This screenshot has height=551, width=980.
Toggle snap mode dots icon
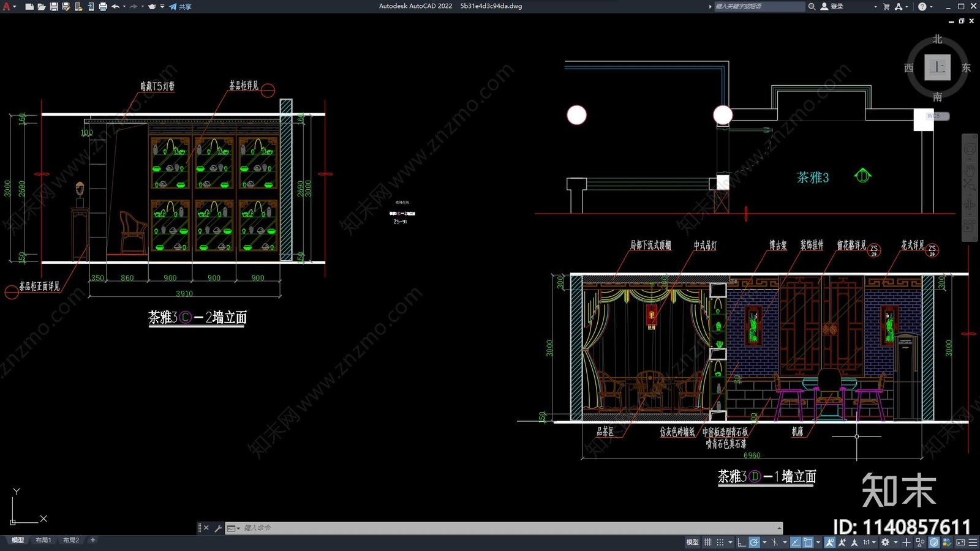(720, 542)
